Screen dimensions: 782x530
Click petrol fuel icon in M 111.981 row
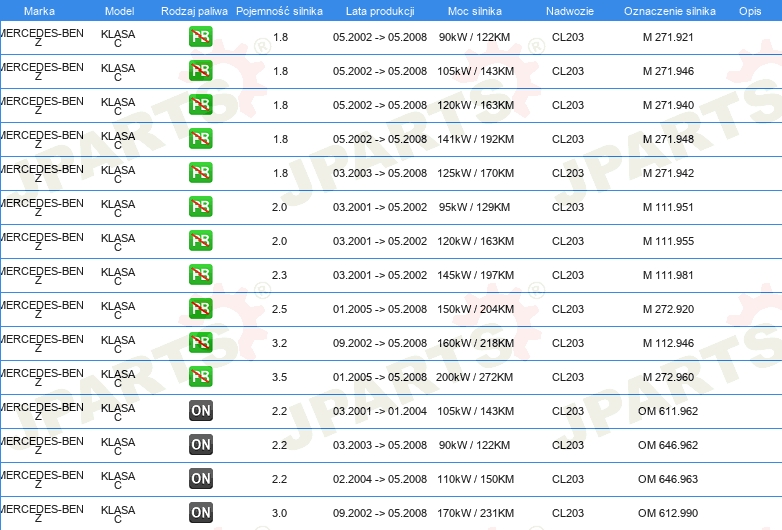[x=200, y=274]
